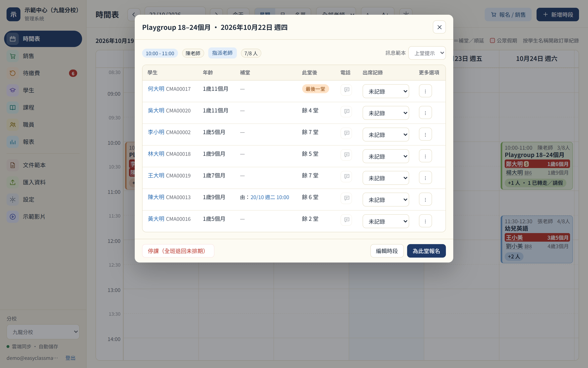The height and width of the screenshot is (368, 588).
Task: Open more options for 林大明
Action: click(x=425, y=156)
